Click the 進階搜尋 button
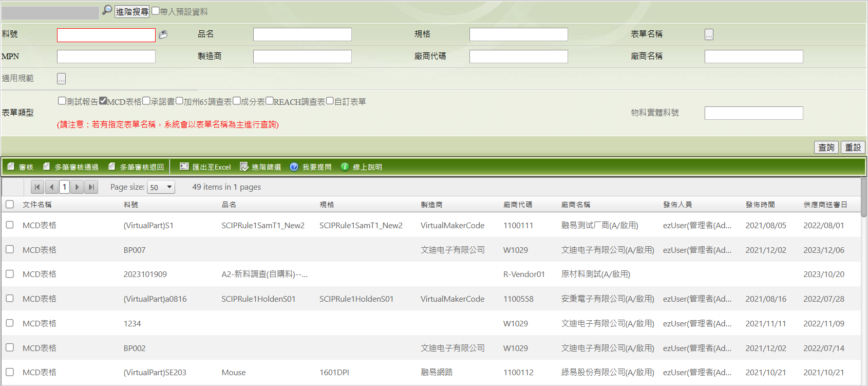This screenshot has height=386, width=868. click(132, 11)
